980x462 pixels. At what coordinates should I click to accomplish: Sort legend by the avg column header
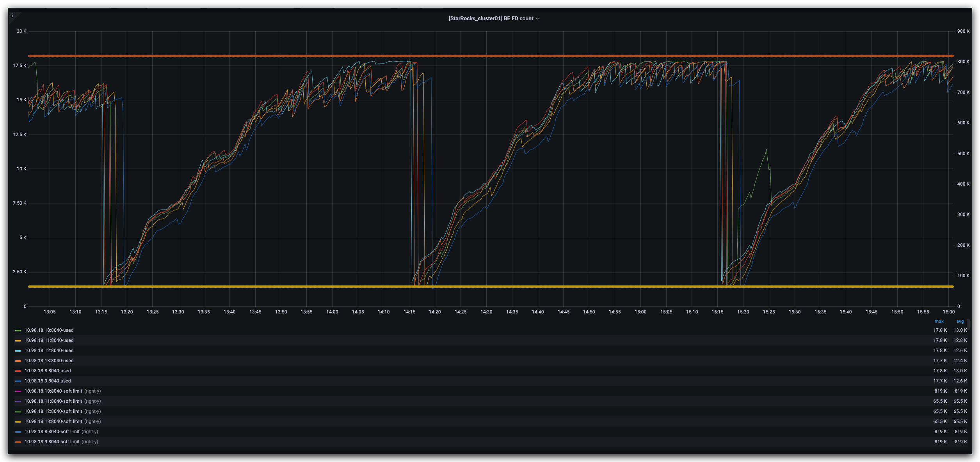point(960,322)
